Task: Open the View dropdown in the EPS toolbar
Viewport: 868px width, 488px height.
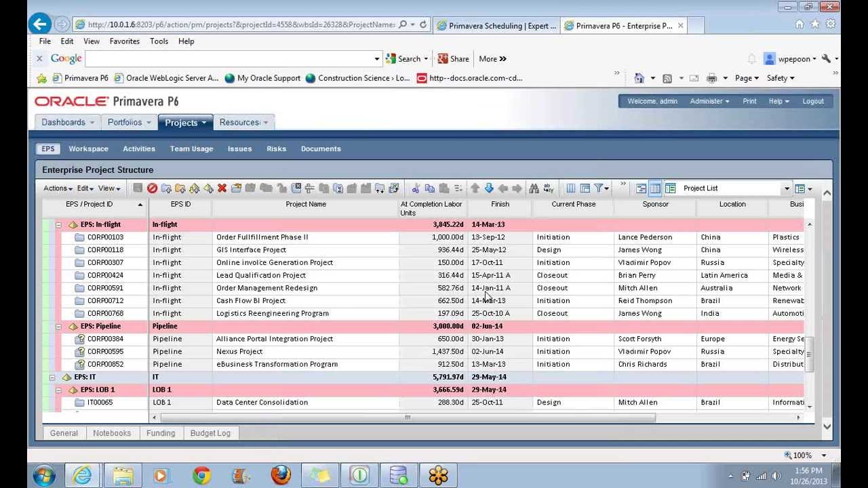Action: [x=109, y=188]
